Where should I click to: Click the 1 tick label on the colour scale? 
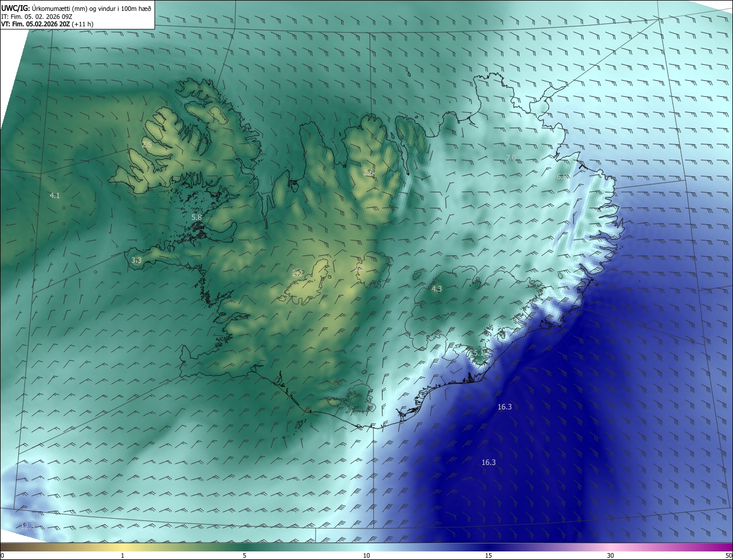123,555
